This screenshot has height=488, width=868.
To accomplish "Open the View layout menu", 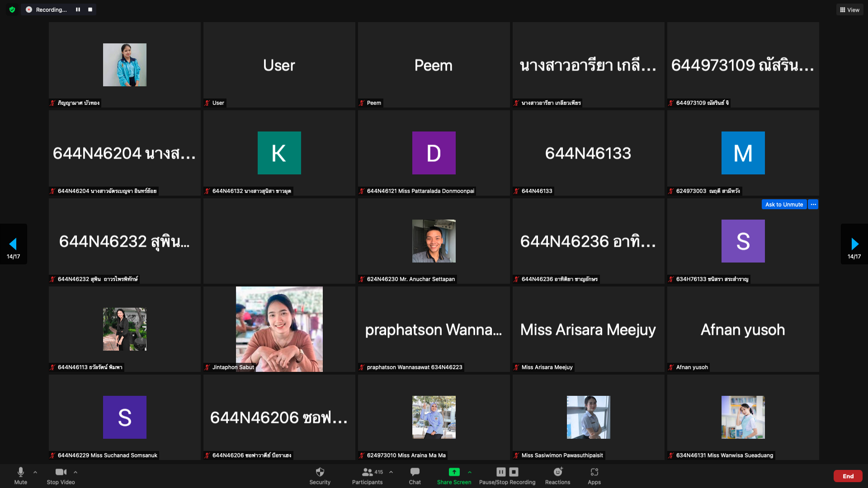I will 850,9.
